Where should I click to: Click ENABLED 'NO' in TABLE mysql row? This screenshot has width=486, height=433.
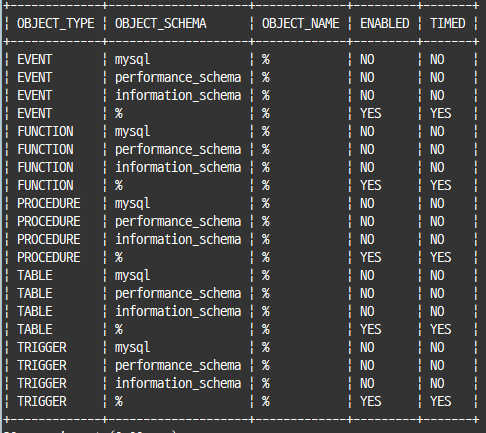pyautogui.click(x=367, y=276)
